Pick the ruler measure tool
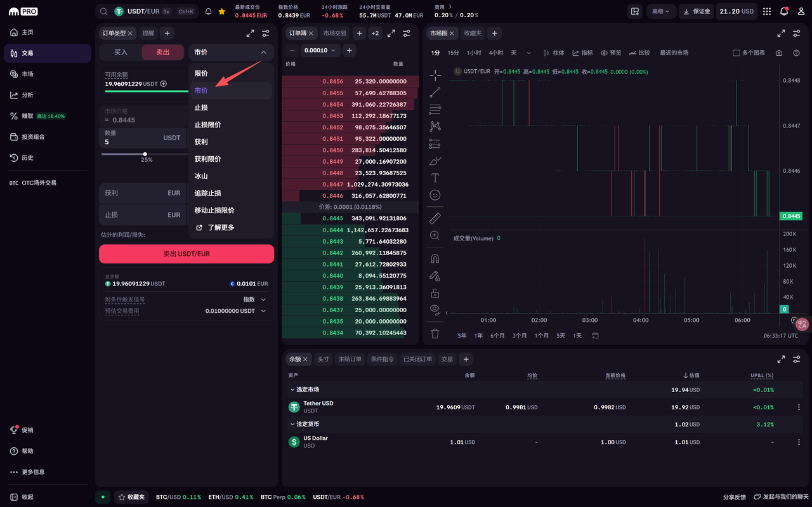This screenshot has width=812, height=507. click(x=435, y=218)
